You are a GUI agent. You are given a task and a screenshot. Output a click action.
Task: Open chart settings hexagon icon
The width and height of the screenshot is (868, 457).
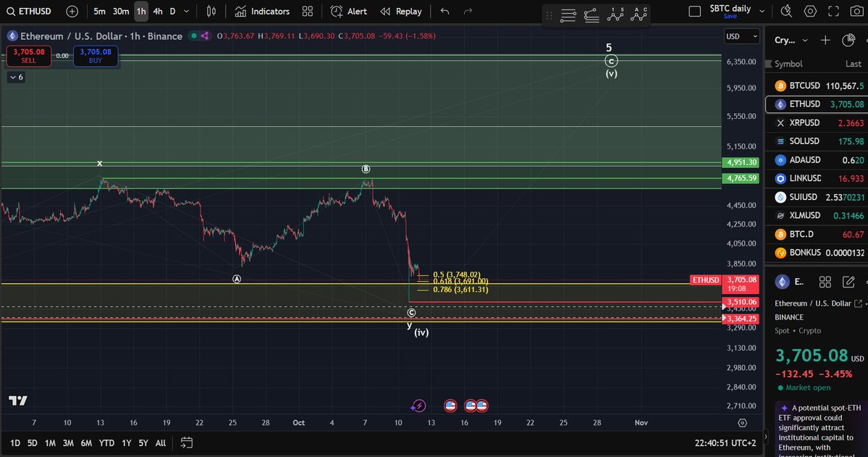click(x=810, y=11)
